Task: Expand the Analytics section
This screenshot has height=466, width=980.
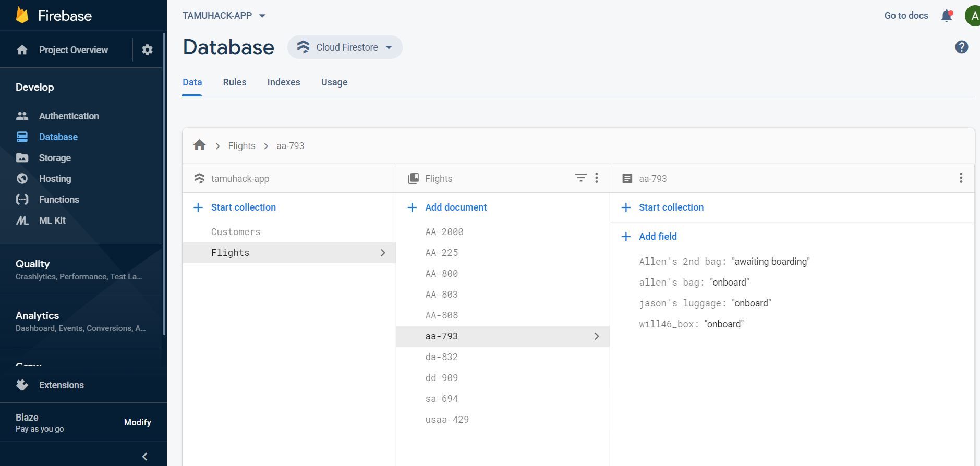Action: 81,321
